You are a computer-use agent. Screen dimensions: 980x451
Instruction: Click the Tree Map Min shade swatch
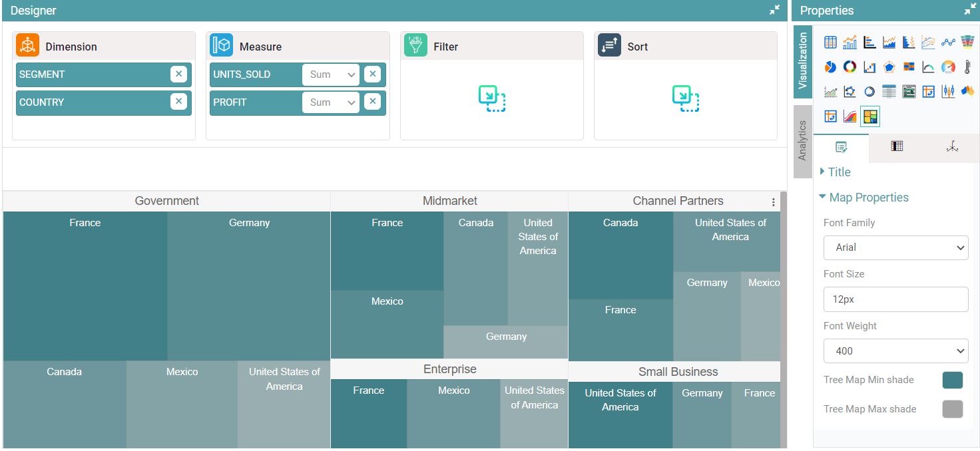(952, 380)
